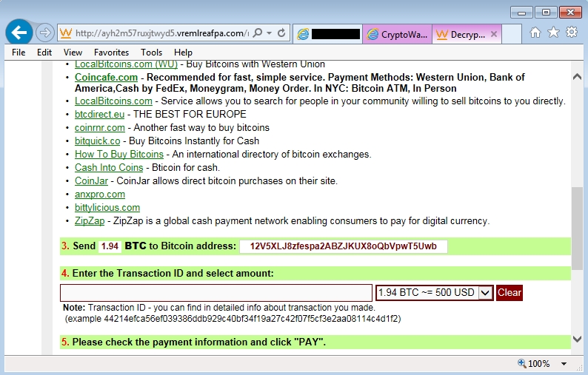Switch to the CryptoWa... tab

[397, 34]
